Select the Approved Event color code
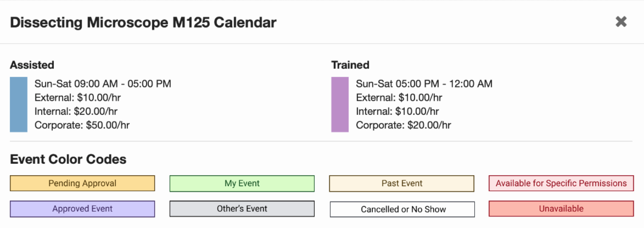The height and width of the screenshot is (228, 644). pos(82,209)
